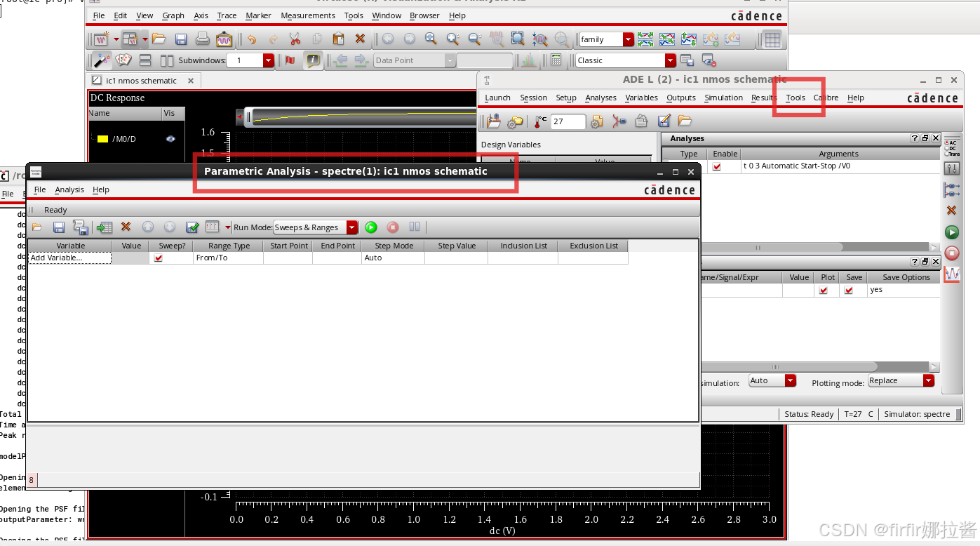The height and width of the screenshot is (546, 980).
Task: Click the Save Options column header
Action: tap(906, 277)
